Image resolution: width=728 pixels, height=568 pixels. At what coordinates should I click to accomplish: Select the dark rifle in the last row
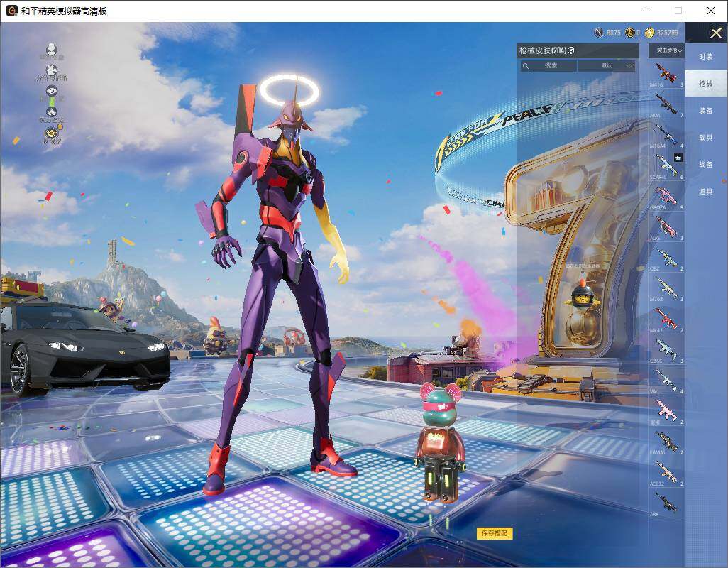click(x=666, y=503)
